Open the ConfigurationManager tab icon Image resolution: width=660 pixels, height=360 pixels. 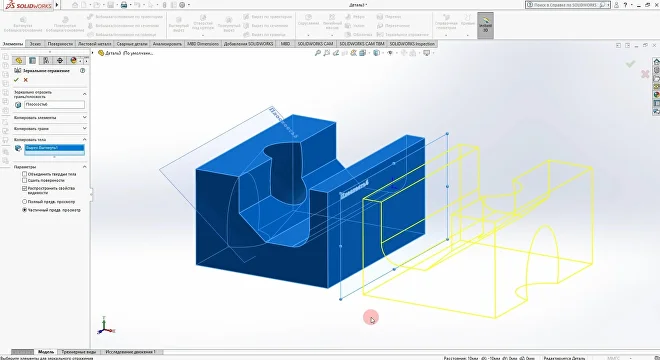pos(46,61)
